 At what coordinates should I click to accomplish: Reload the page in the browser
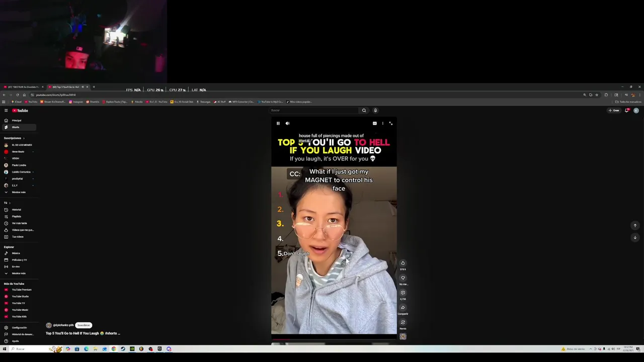pyautogui.click(x=17, y=95)
